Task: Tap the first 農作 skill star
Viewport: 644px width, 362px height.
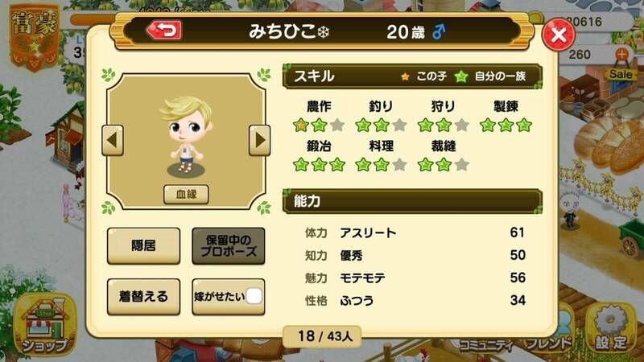Action: (301, 125)
